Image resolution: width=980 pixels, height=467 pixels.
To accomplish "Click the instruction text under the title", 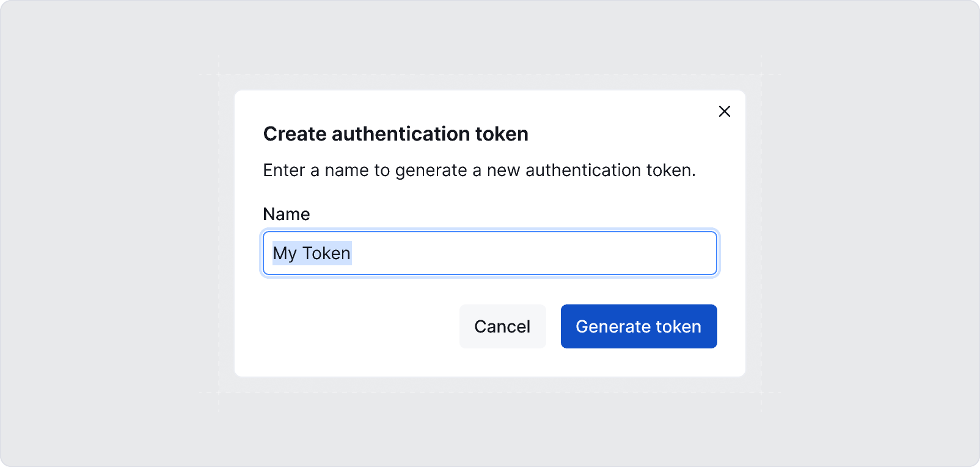I will click(x=478, y=170).
